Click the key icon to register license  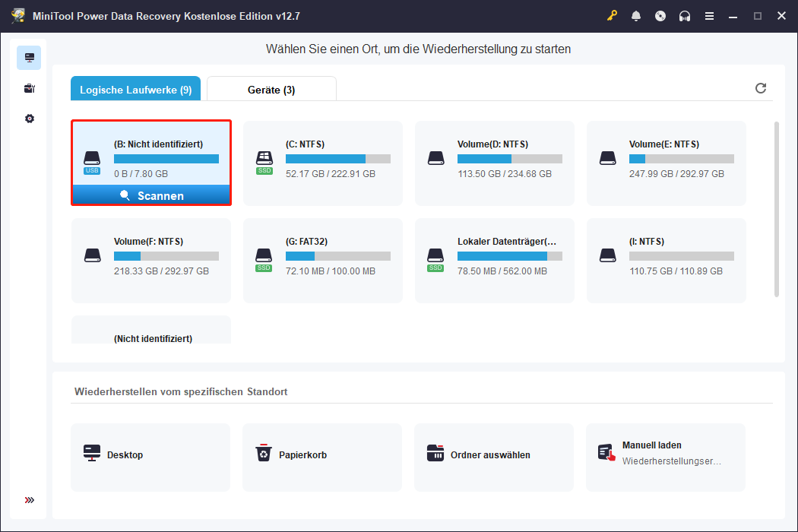[x=613, y=16]
